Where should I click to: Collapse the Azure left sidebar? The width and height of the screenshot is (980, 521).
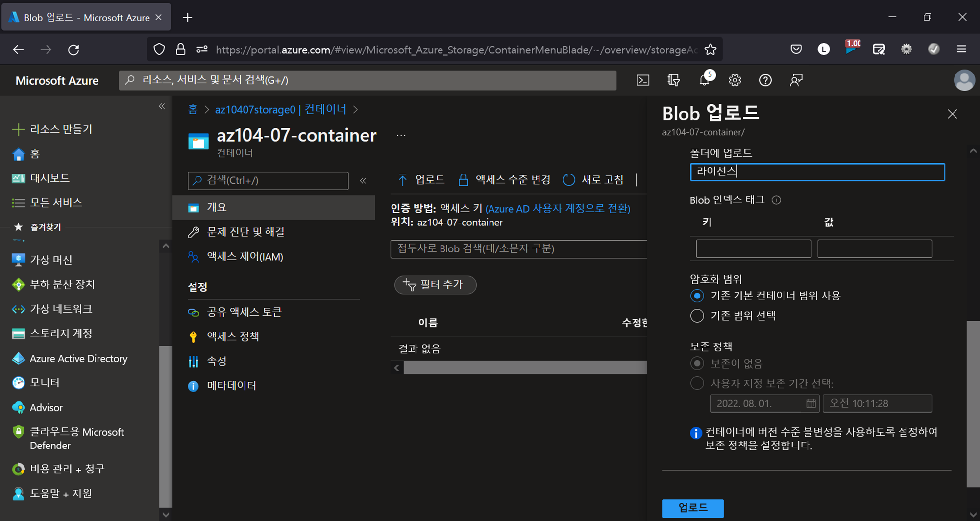[x=162, y=106]
